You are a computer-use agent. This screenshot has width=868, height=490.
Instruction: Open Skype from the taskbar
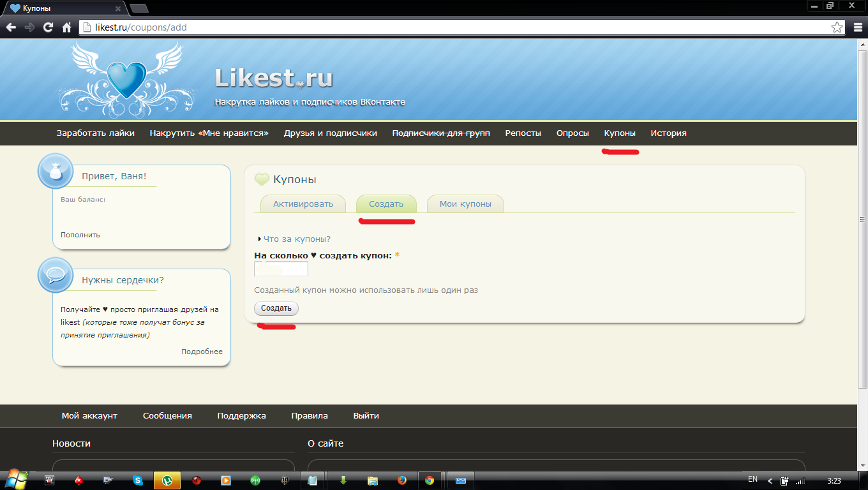tap(138, 480)
